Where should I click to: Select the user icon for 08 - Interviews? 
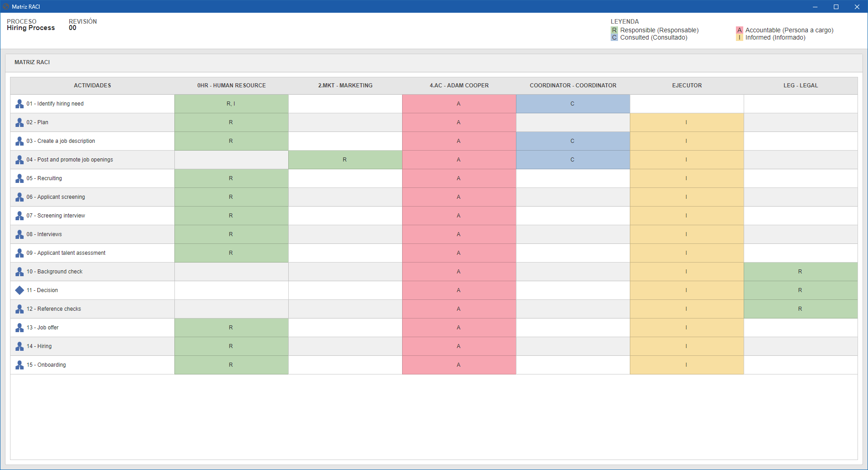pyautogui.click(x=20, y=234)
